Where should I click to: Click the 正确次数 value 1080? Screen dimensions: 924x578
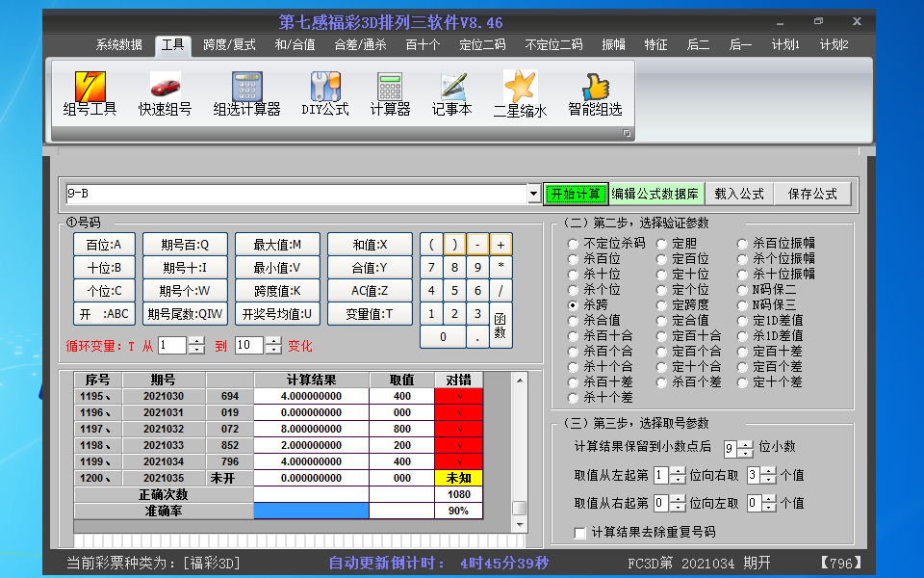tap(458, 494)
